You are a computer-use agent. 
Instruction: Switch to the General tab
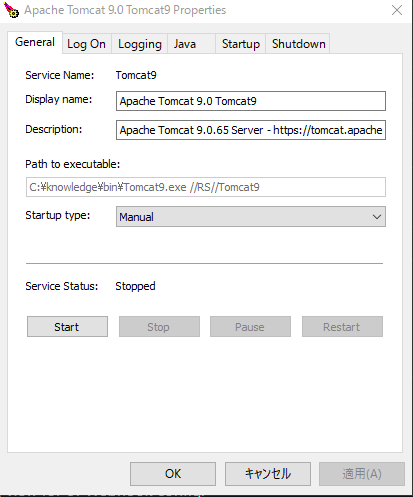point(35,42)
